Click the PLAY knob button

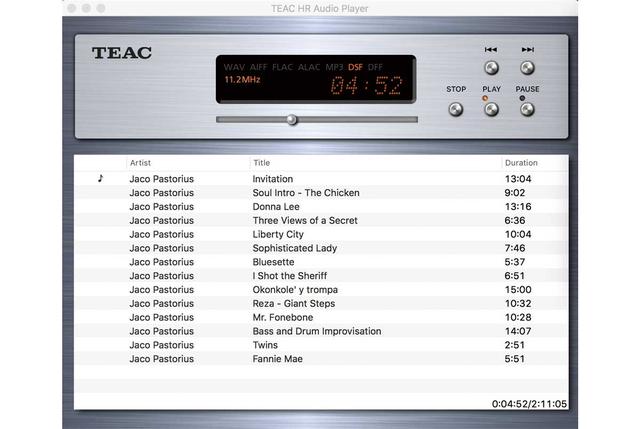pyautogui.click(x=491, y=109)
